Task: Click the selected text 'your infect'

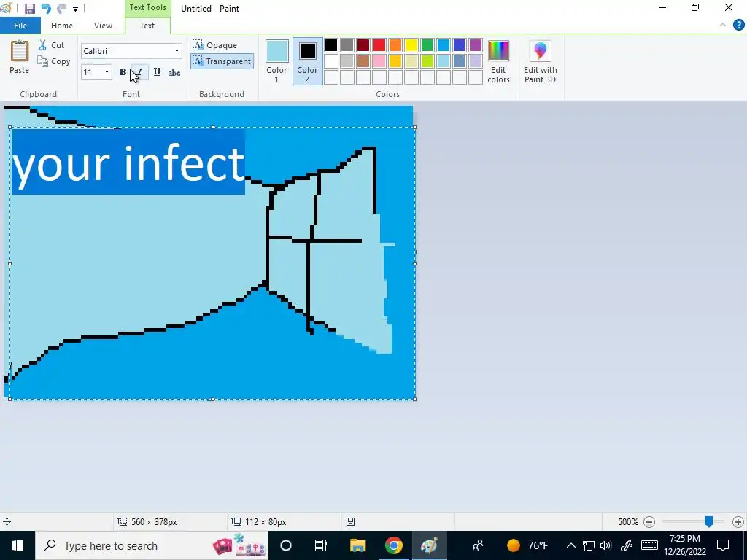Action: [x=128, y=163]
